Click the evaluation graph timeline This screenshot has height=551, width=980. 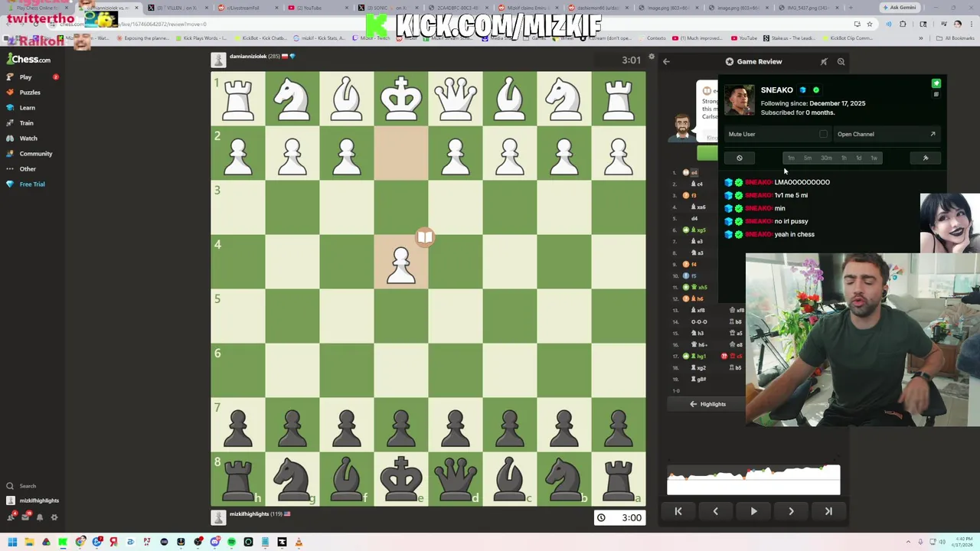coord(753,480)
